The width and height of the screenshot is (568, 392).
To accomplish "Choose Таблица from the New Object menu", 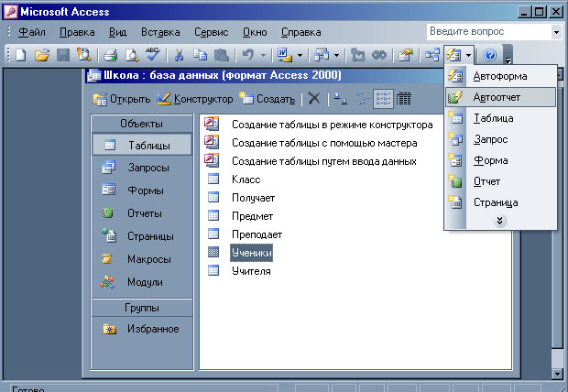I will click(x=500, y=118).
